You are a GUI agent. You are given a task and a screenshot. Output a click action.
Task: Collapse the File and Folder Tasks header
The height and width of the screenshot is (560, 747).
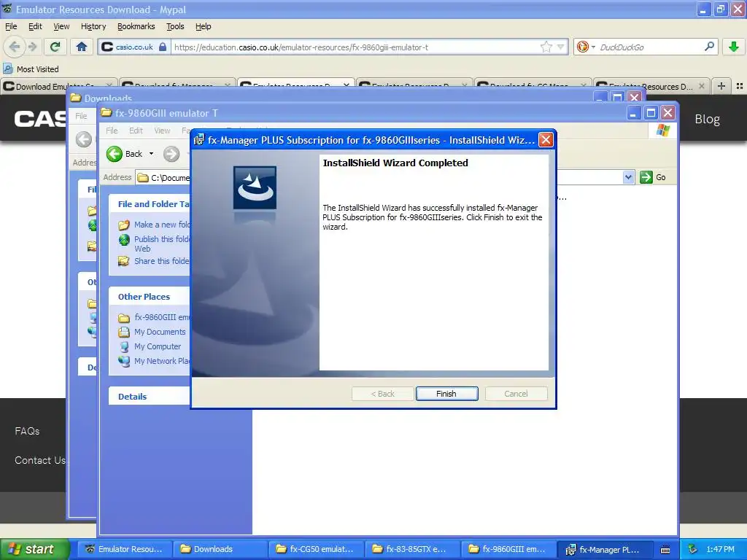(x=150, y=204)
